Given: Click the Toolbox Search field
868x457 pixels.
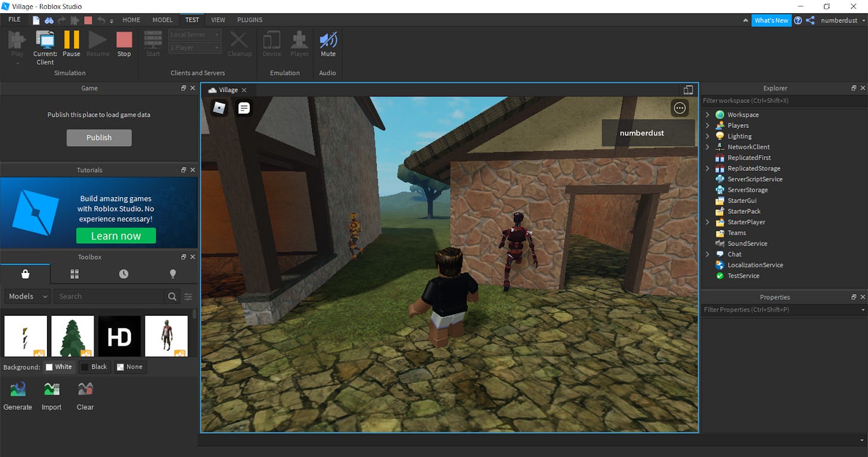Looking at the screenshot, I should (109, 296).
